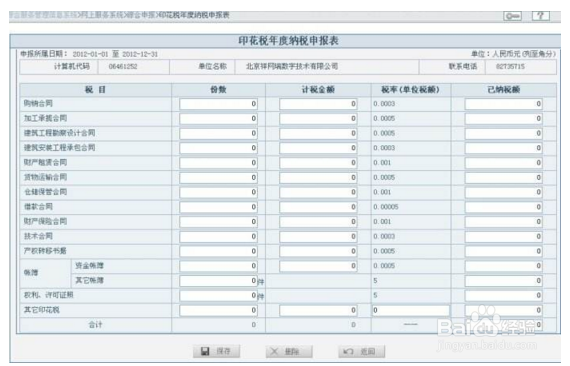570x366 pixels.
Task: Select 份数 input for 建筑安装工程承包合同
Action: click(x=218, y=148)
